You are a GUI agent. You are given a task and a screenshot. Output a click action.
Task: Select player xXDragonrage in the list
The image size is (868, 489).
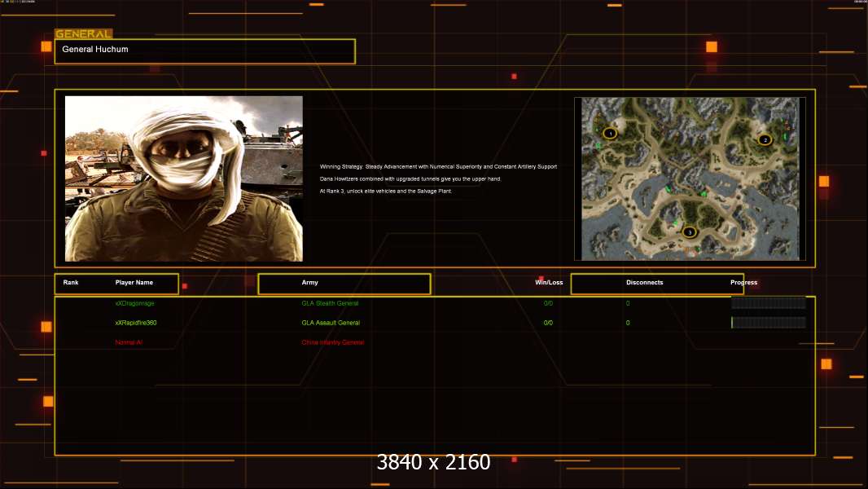click(x=134, y=303)
